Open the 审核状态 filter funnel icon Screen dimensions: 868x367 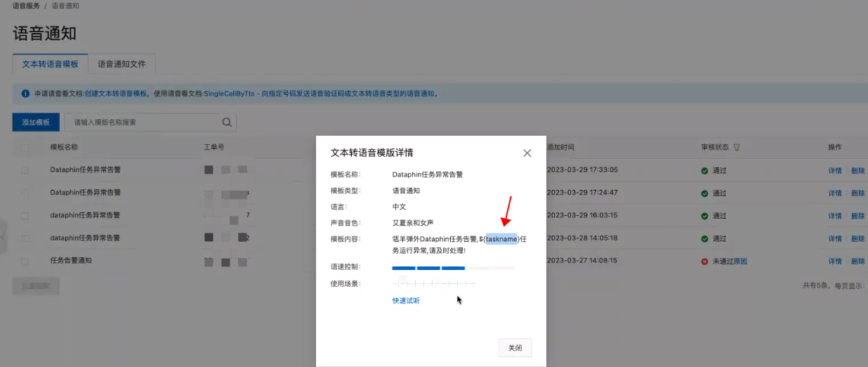pyautogui.click(x=737, y=148)
